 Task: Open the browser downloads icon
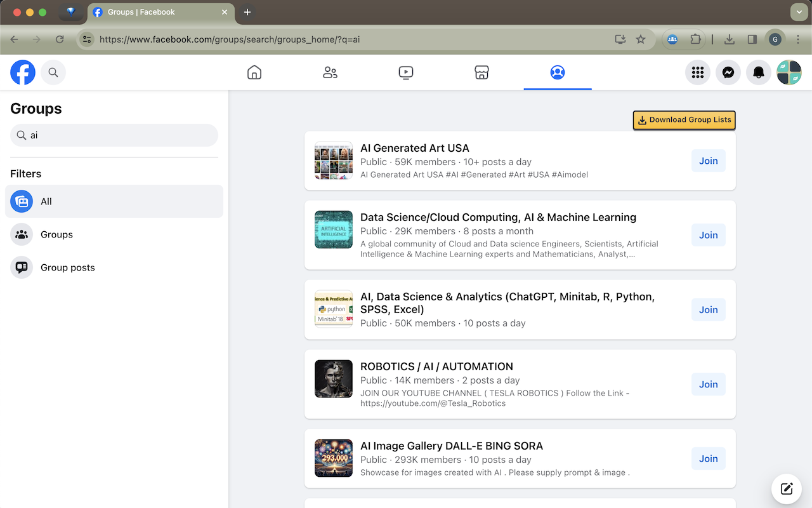(730, 39)
